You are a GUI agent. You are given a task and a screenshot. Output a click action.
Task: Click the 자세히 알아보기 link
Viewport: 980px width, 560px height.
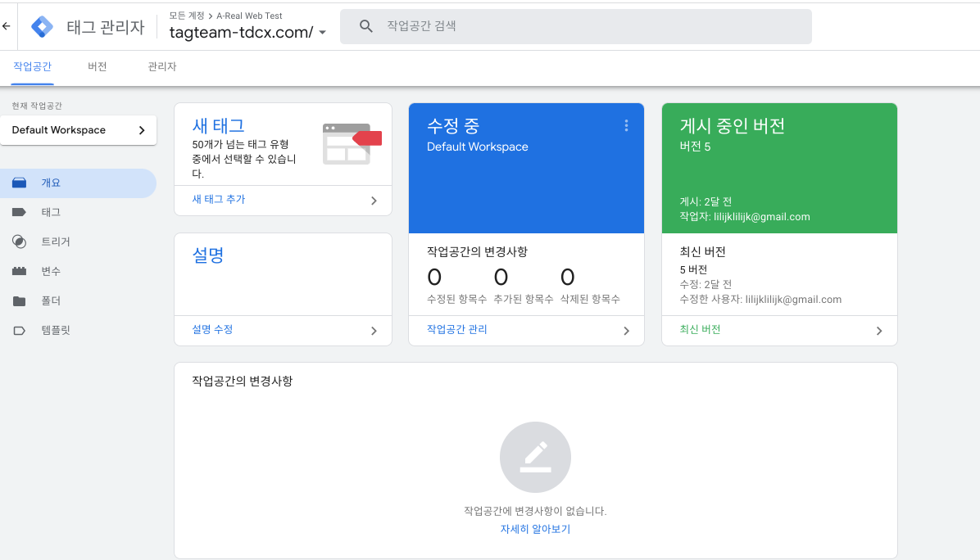coord(536,530)
